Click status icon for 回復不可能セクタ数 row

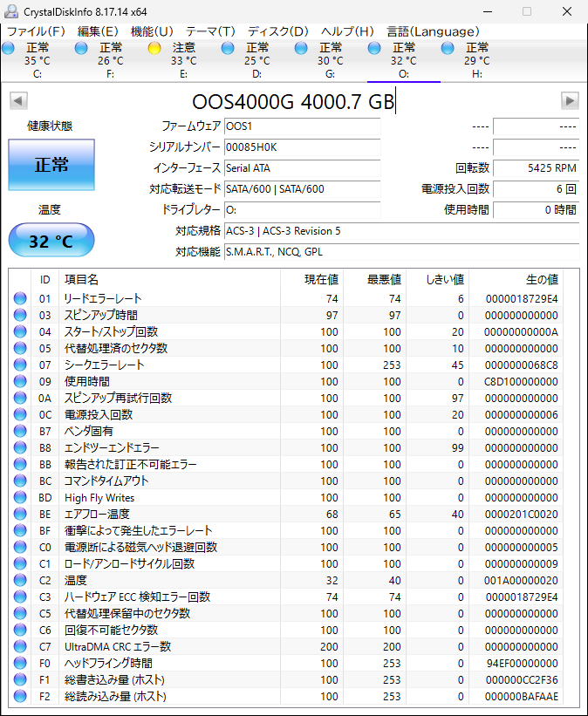(x=20, y=631)
